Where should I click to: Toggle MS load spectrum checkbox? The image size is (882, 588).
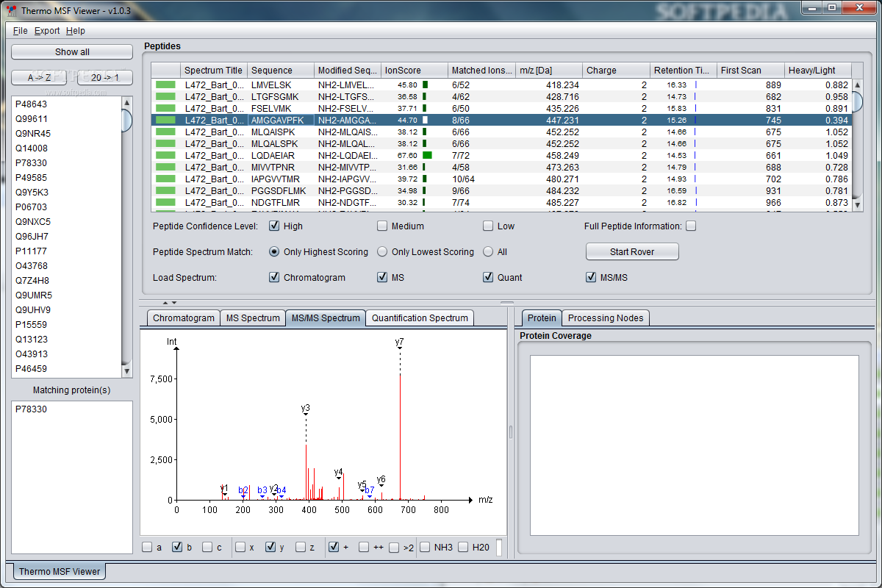click(x=382, y=277)
